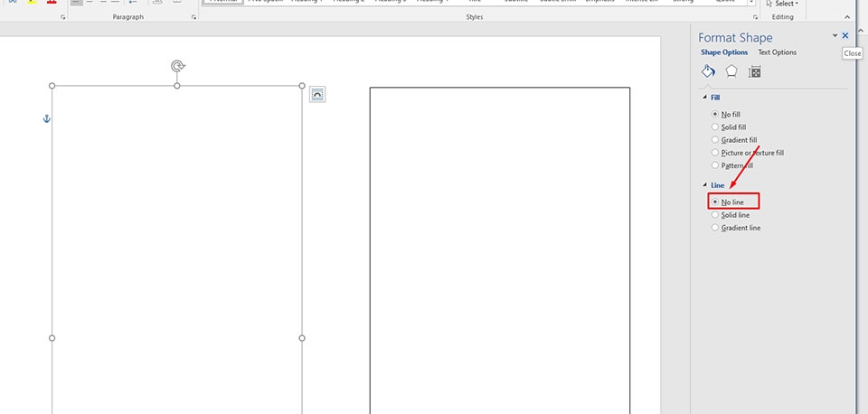Open the Fill & Line icon tab
This screenshot has width=868, height=414.
point(709,71)
